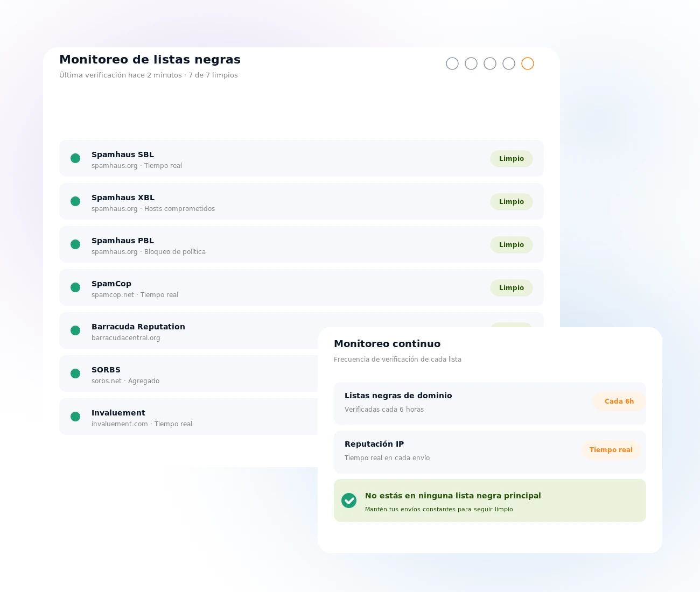
Task: Click the 'Monitoreo continuo' heading
Action: point(387,344)
